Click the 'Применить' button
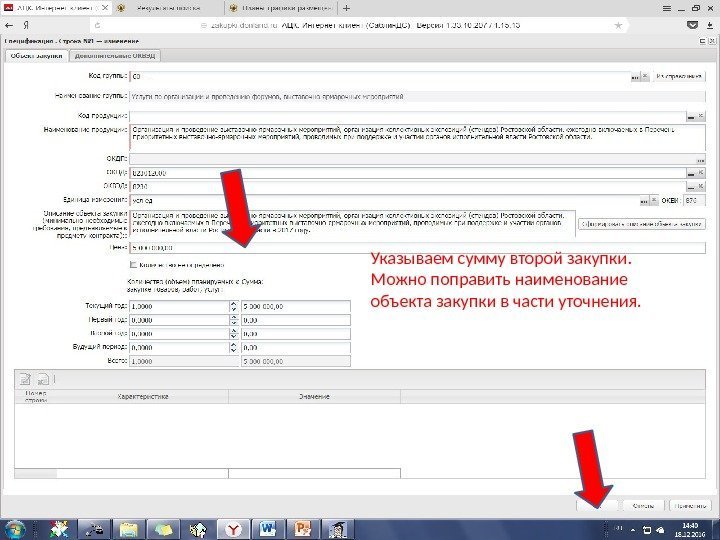The height and width of the screenshot is (540, 720). pyautogui.click(x=690, y=506)
